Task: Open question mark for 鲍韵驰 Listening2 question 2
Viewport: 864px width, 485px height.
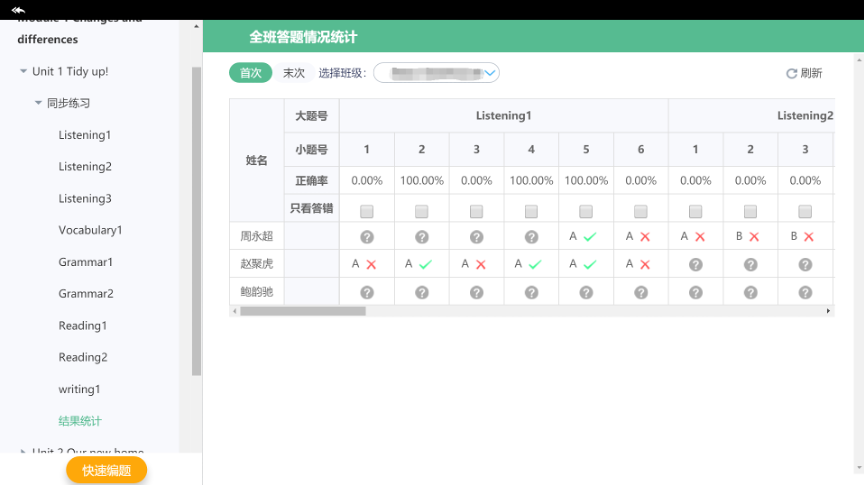Action: tap(750, 292)
